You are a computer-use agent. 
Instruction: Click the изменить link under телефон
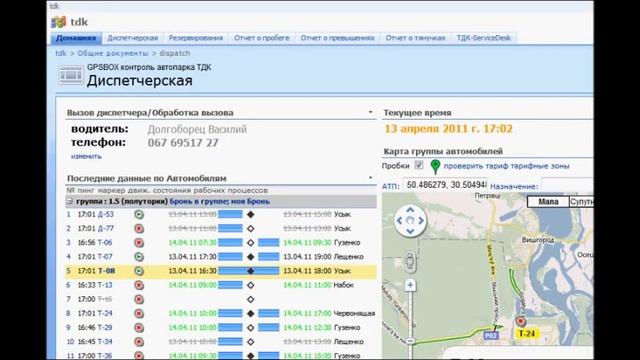click(x=86, y=156)
